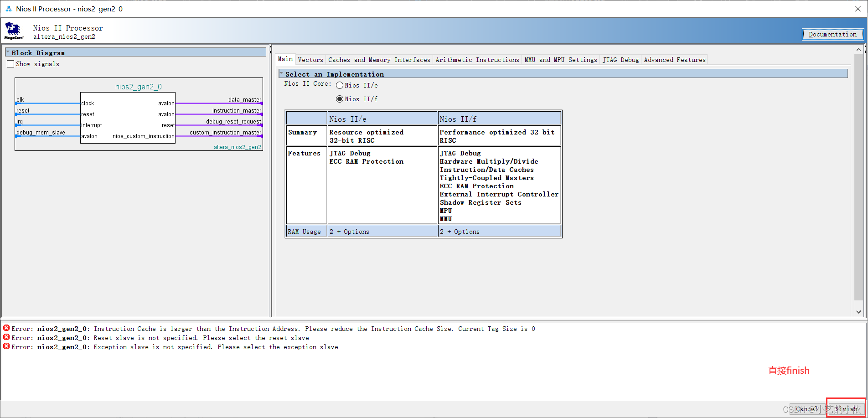Switch to the Vectors tab
The image size is (868, 418).
310,60
